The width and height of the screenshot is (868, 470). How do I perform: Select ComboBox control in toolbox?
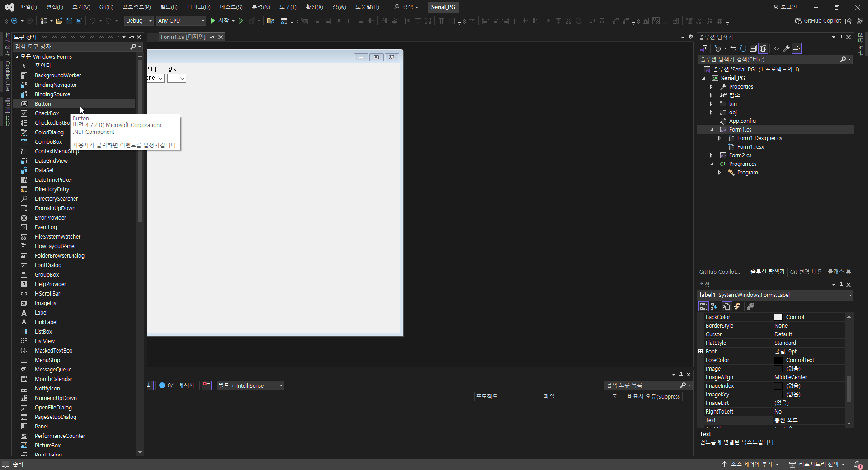coord(48,142)
